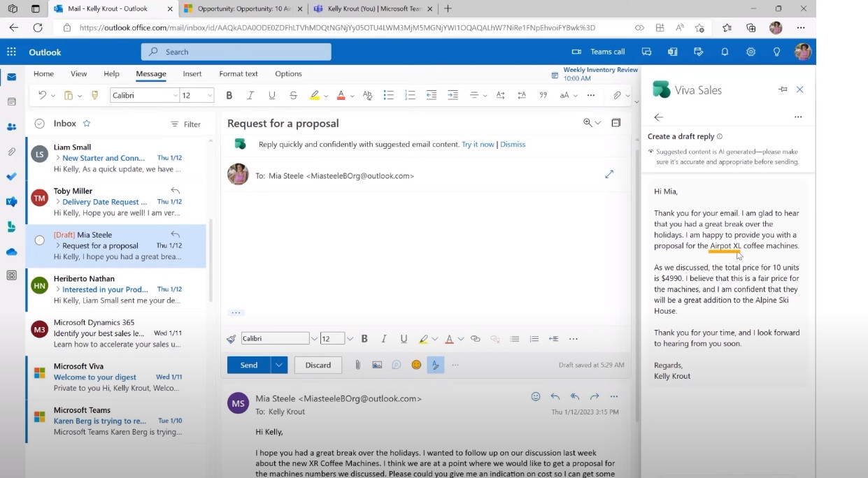Open the Format text ribbon tab
This screenshot has height=478, width=868.
coord(239,73)
